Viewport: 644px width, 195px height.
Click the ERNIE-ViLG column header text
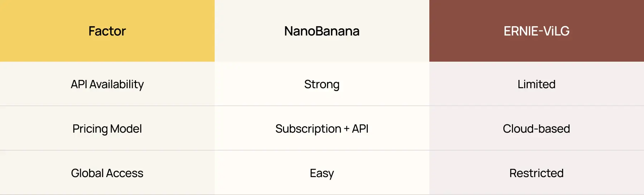tap(536, 31)
